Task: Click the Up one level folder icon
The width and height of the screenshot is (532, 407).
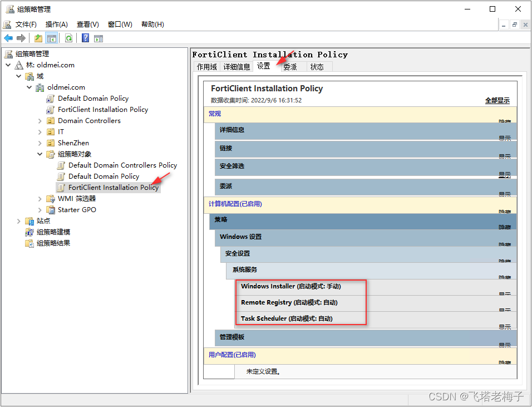Action: point(38,38)
